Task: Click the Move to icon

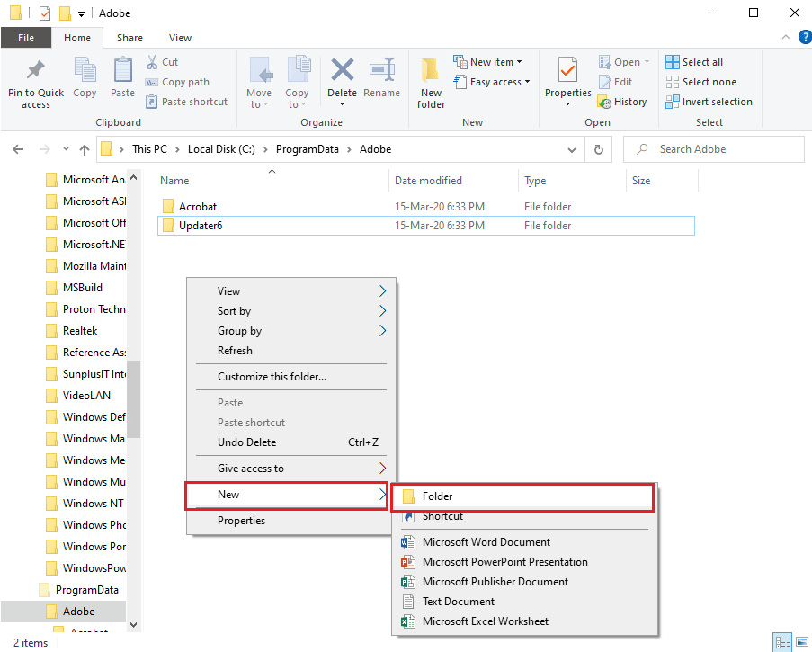Action: [261, 70]
